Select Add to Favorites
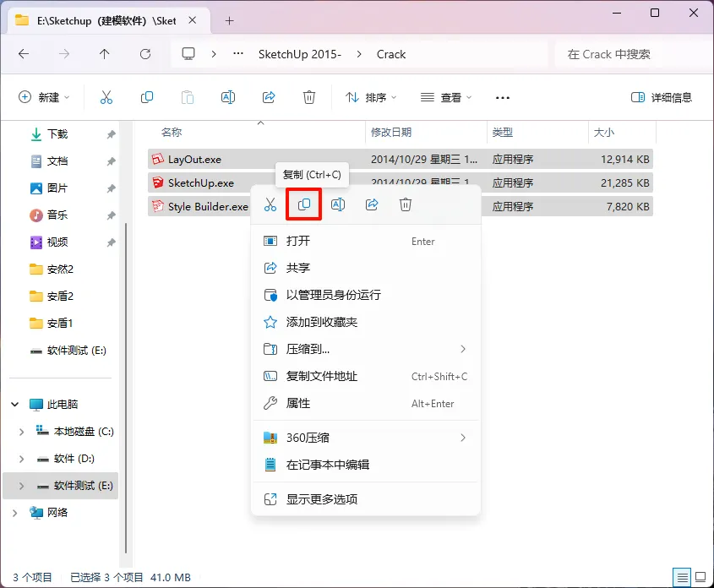This screenshot has height=588, width=714. pyautogui.click(x=366, y=322)
